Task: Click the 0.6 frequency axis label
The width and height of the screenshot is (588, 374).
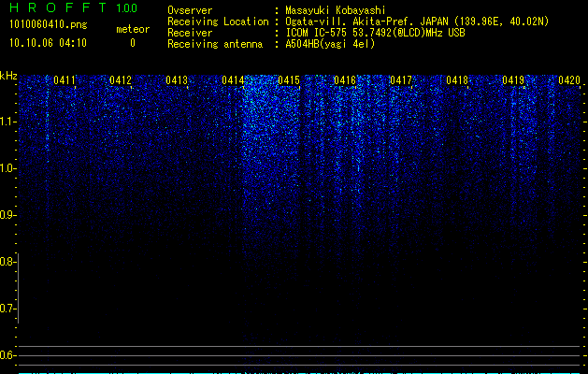Action: (7, 355)
